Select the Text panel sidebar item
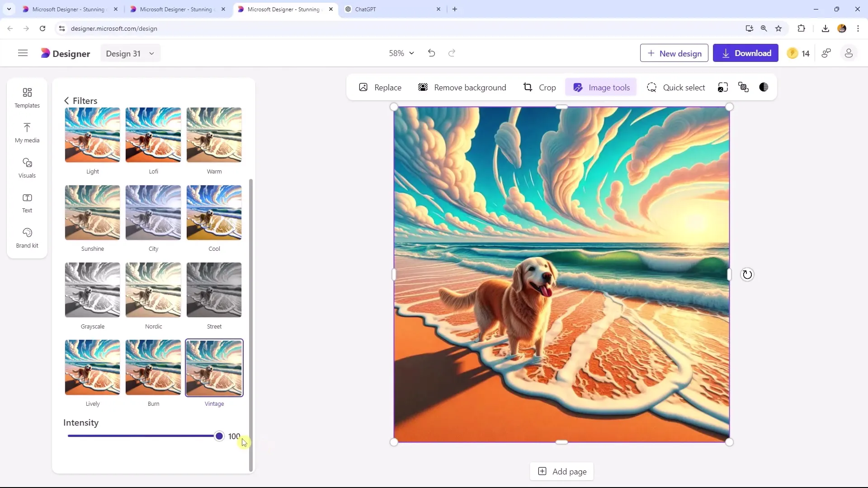 coord(27,202)
